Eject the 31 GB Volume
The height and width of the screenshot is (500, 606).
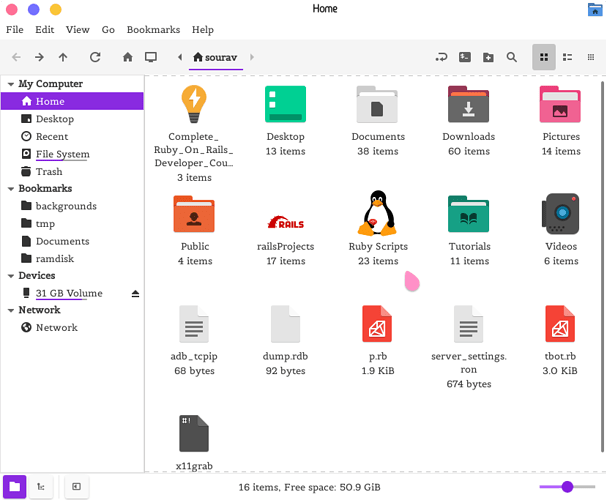point(135,294)
